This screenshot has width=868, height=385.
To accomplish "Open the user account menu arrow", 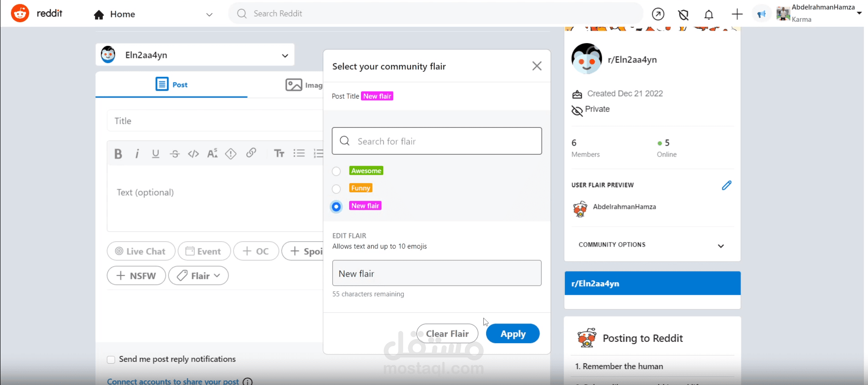I will tap(859, 13).
